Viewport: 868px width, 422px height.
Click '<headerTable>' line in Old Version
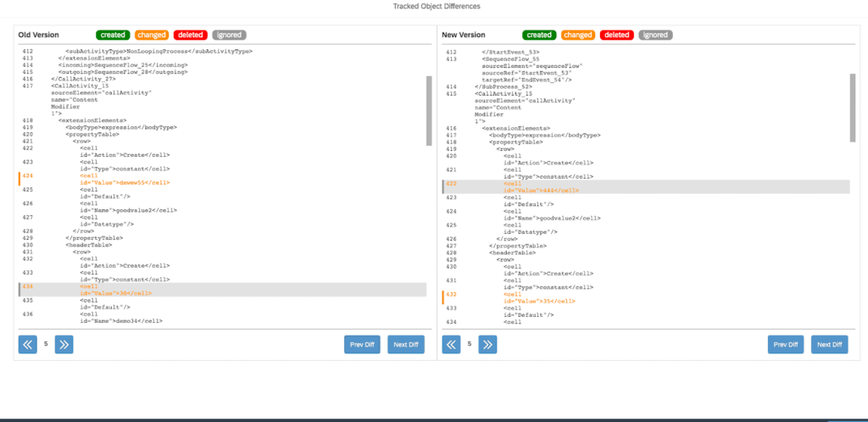[88, 245]
